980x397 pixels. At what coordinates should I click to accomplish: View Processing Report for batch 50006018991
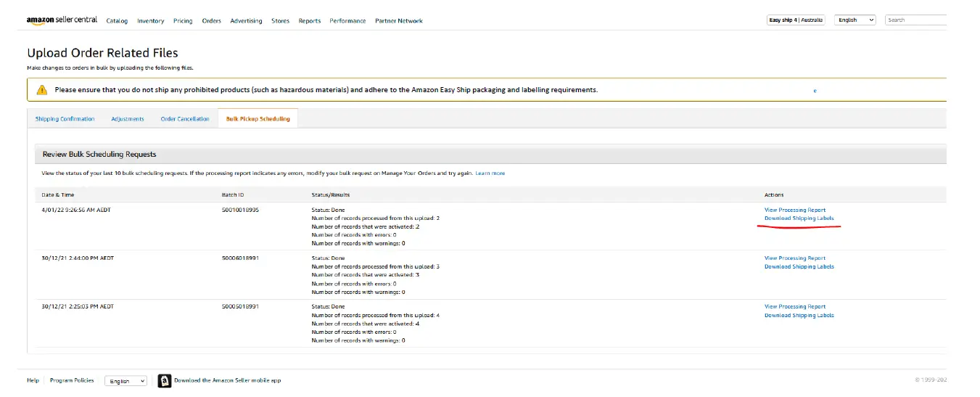click(x=795, y=258)
